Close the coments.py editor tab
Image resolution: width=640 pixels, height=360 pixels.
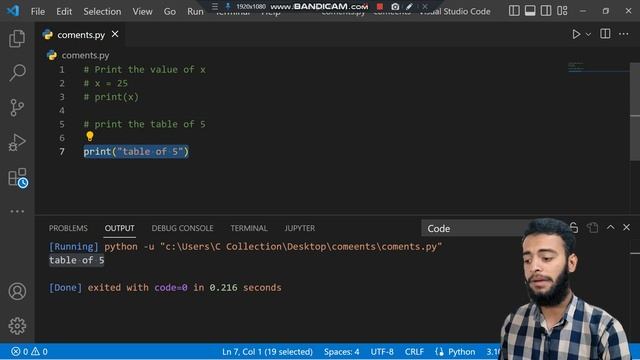115,34
